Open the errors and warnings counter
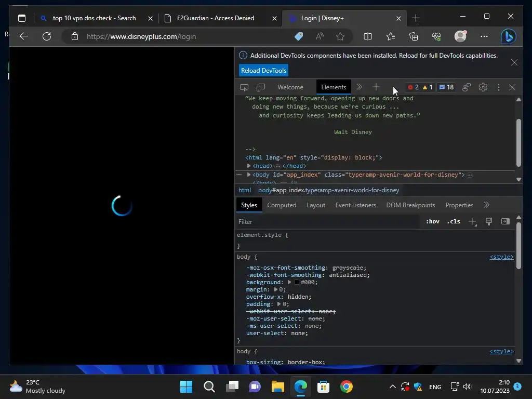Screen dimensions: 532x399 tap(420, 87)
